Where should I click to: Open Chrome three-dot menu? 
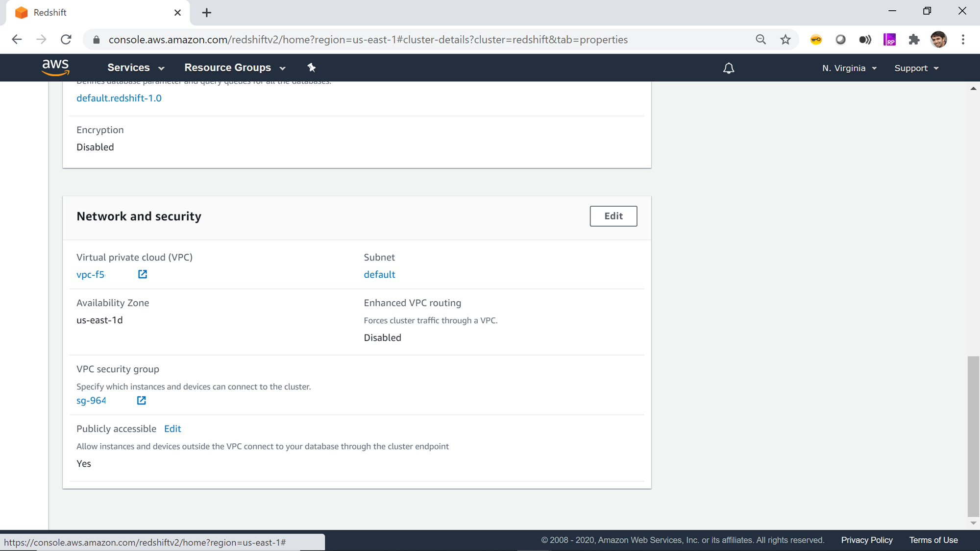[963, 40]
